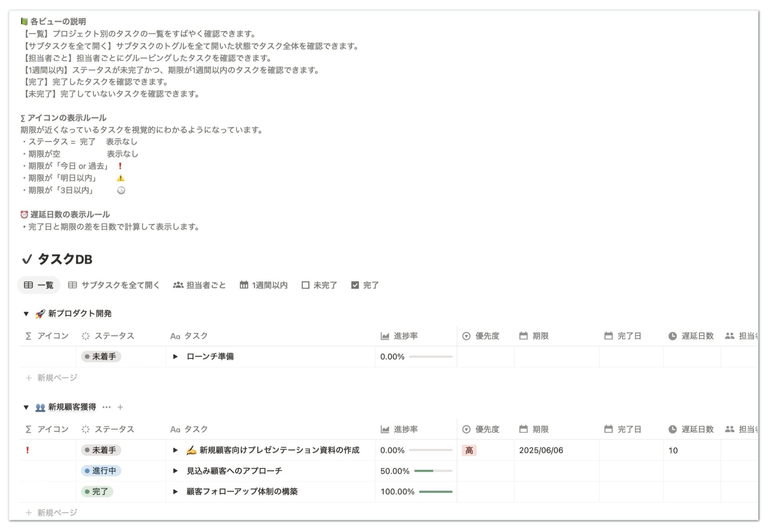This screenshot has height=532, width=768.
Task: Click the 2025/06/06 deadline cell
Action: click(x=556, y=450)
